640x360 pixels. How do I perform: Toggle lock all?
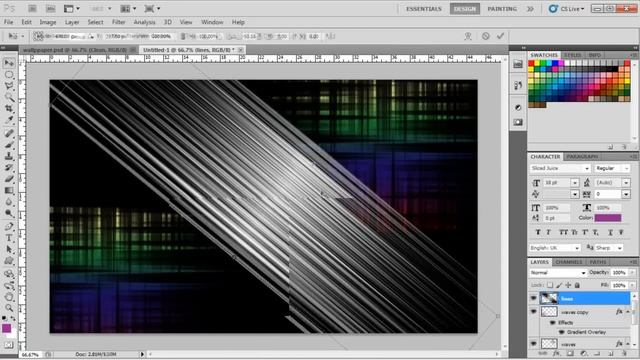pyautogui.click(x=577, y=285)
